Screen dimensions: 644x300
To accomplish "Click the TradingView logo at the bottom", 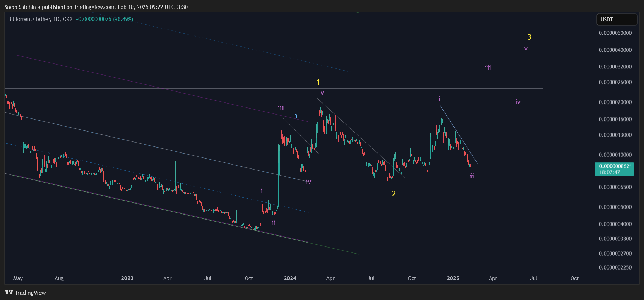I will [25, 293].
